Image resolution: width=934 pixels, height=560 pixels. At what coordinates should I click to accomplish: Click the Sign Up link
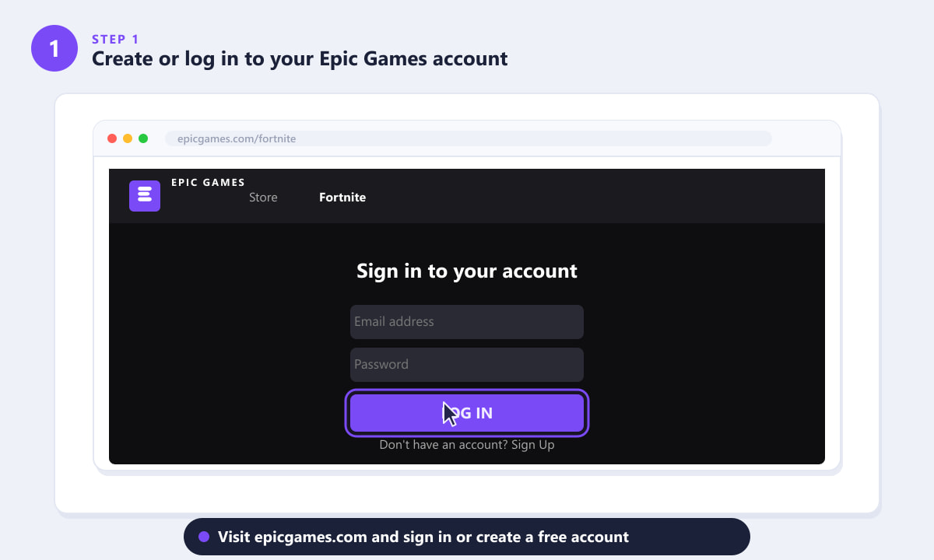(533, 445)
